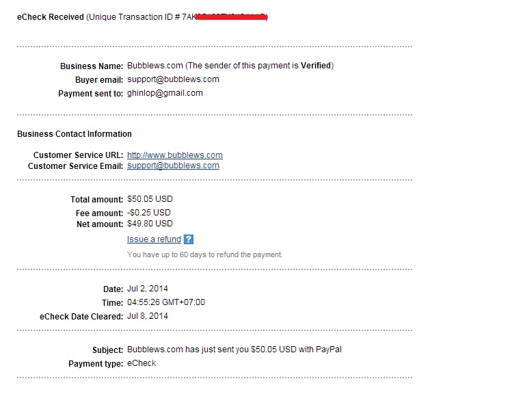
Task: Click the Subject line payment message
Action: tap(234, 350)
